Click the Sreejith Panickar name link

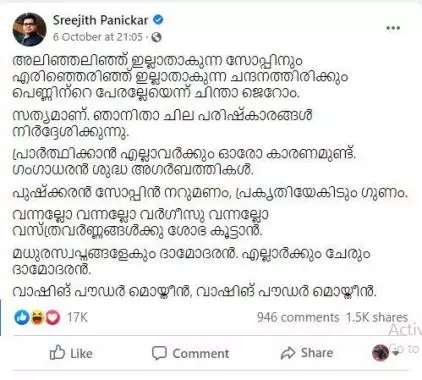(x=100, y=20)
